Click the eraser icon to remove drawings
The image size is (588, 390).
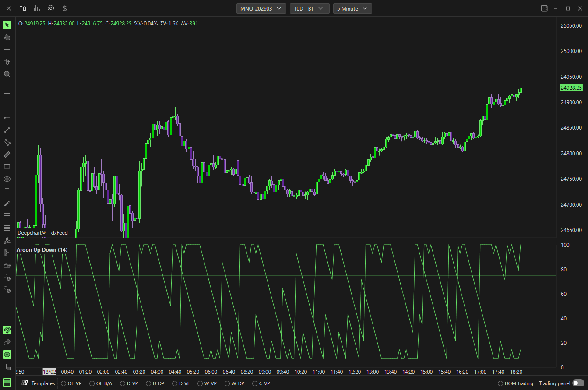click(7, 342)
